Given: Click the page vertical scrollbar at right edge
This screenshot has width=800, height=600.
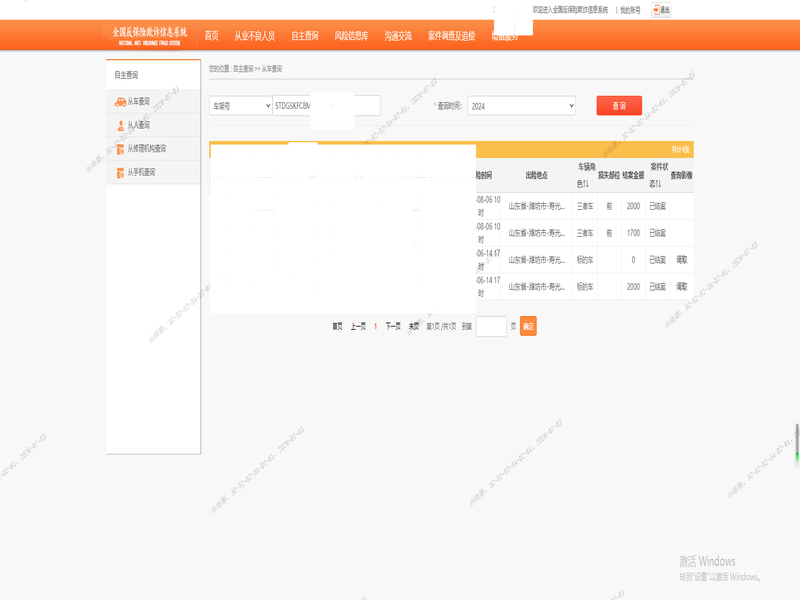Looking at the screenshot, I should click(x=797, y=442).
